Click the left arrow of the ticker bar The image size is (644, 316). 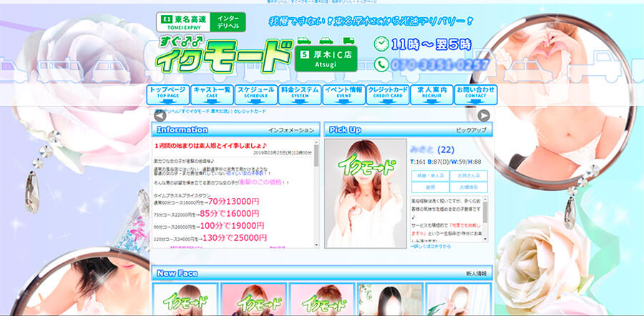click(159, 115)
